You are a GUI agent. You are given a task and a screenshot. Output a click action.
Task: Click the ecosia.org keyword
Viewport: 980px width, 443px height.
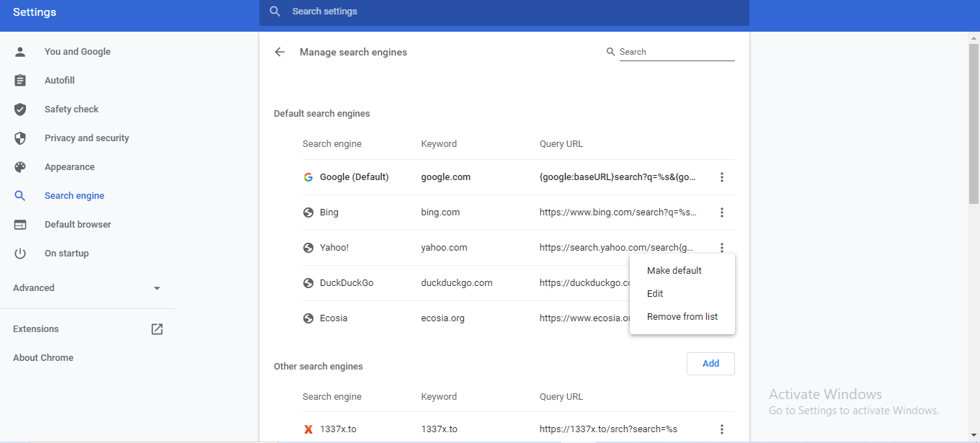[442, 318]
